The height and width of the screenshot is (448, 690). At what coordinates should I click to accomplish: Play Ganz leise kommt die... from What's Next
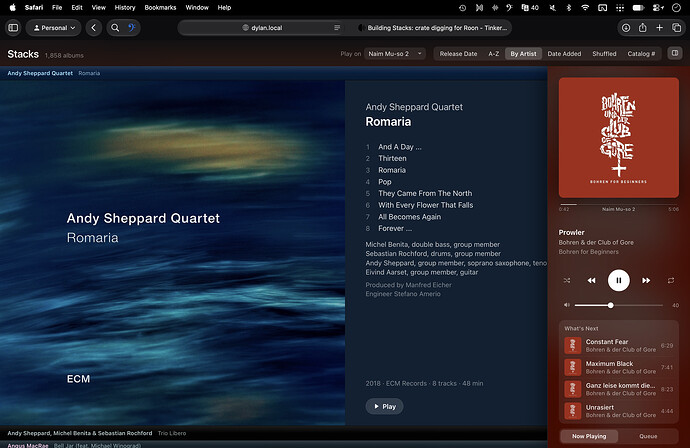[x=619, y=389]
